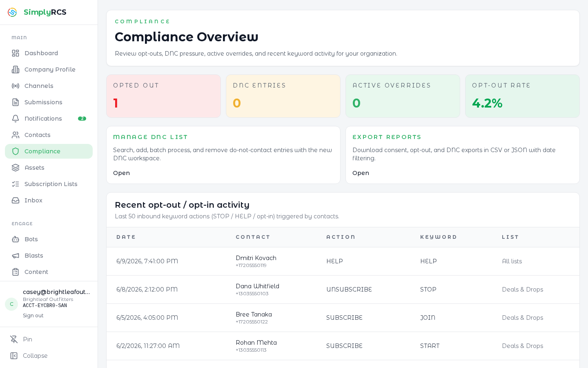Image resolution: width=588 pixels, height=368 pixels.
Task: Click the Contact column header
Action: pos(253,237)
